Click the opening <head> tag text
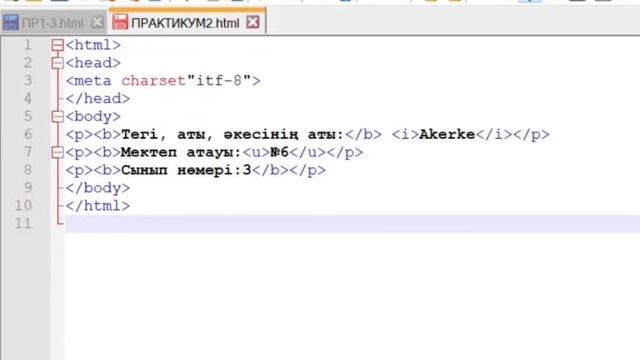 coord(93,63)
